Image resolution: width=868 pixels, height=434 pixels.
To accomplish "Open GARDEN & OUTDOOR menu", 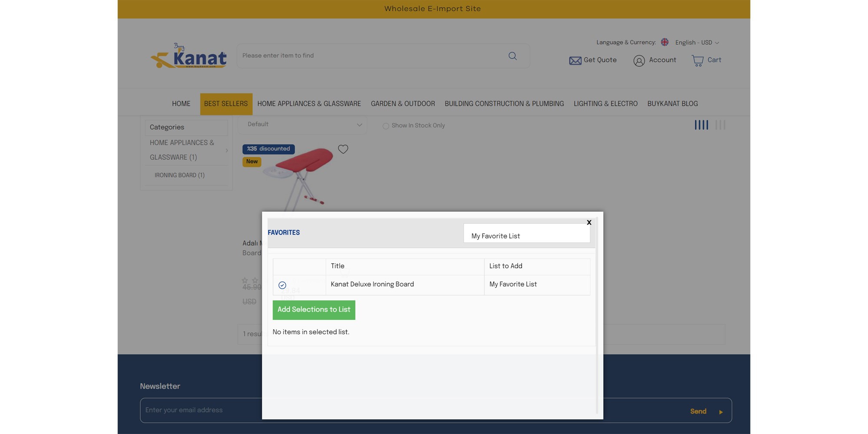I will point(403,104).
